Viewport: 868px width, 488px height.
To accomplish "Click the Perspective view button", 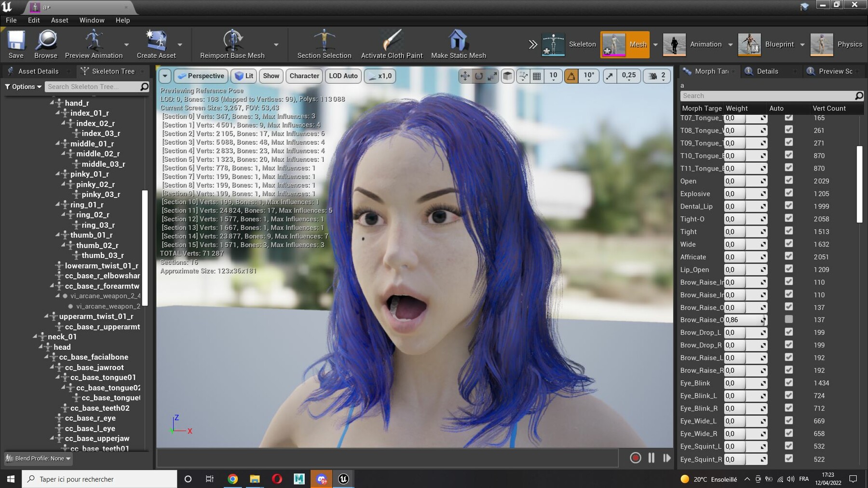I will click(x=201, y=76).
